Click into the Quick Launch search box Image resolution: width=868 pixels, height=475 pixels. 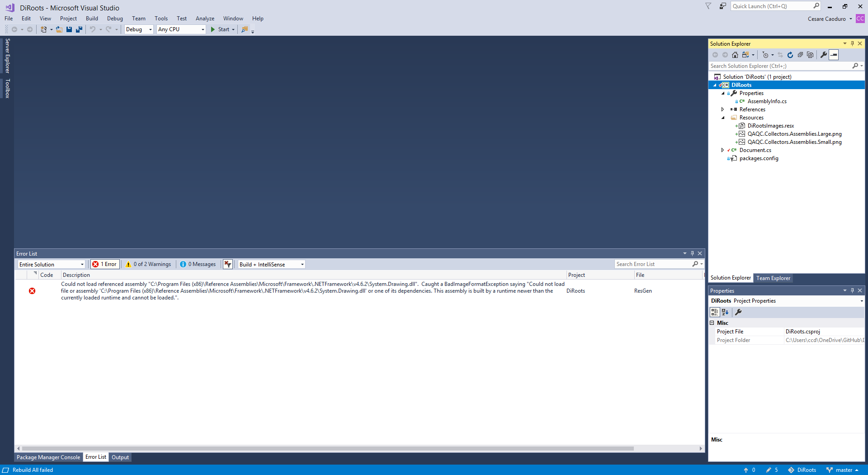pos(776,6)
